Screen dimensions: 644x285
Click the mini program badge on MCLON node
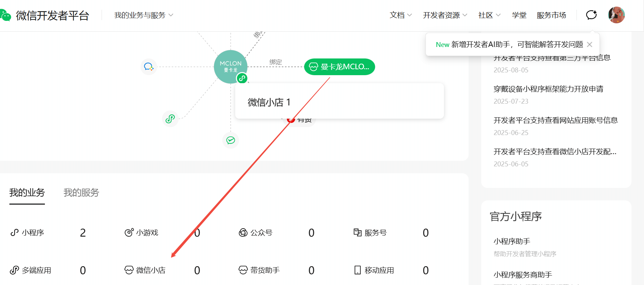tap(242, 78)
